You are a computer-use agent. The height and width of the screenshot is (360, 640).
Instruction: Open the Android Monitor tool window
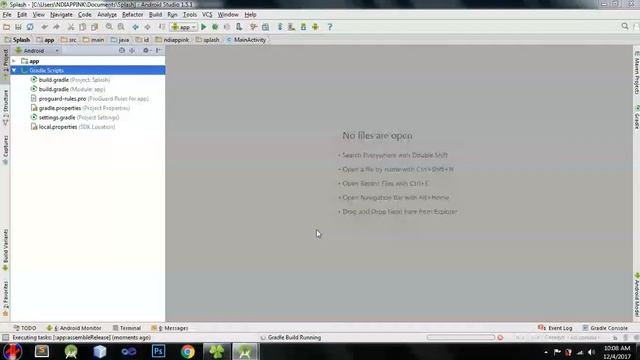click(x=74, y=328)
